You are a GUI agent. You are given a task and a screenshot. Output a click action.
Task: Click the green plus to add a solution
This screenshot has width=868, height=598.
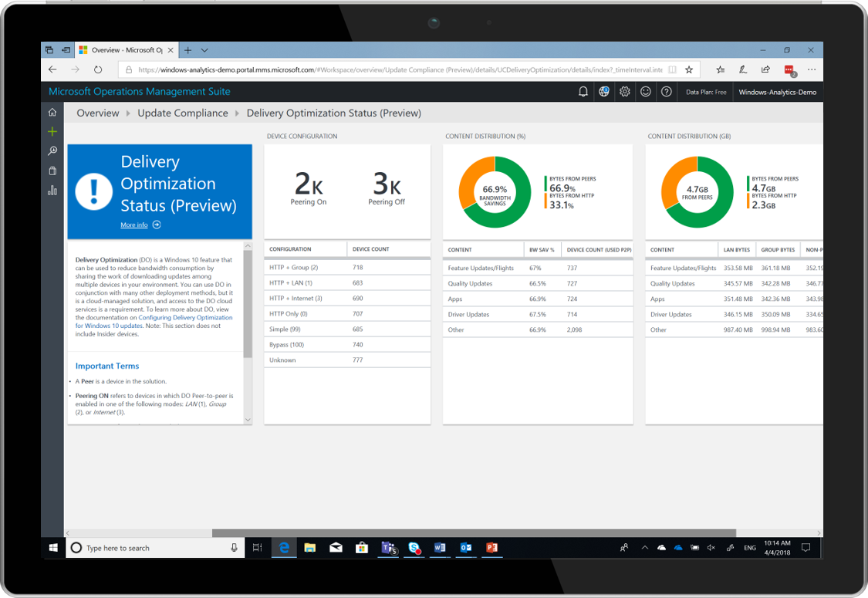tap(52, 131)
